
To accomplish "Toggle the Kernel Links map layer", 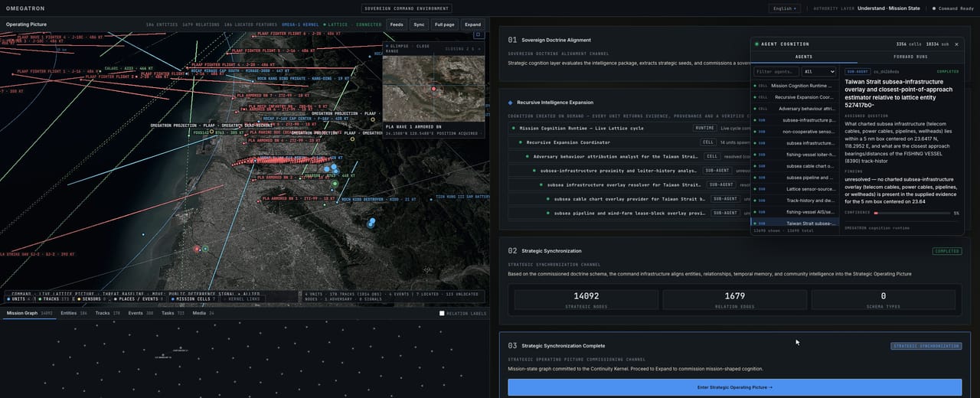I will (244, 298).
